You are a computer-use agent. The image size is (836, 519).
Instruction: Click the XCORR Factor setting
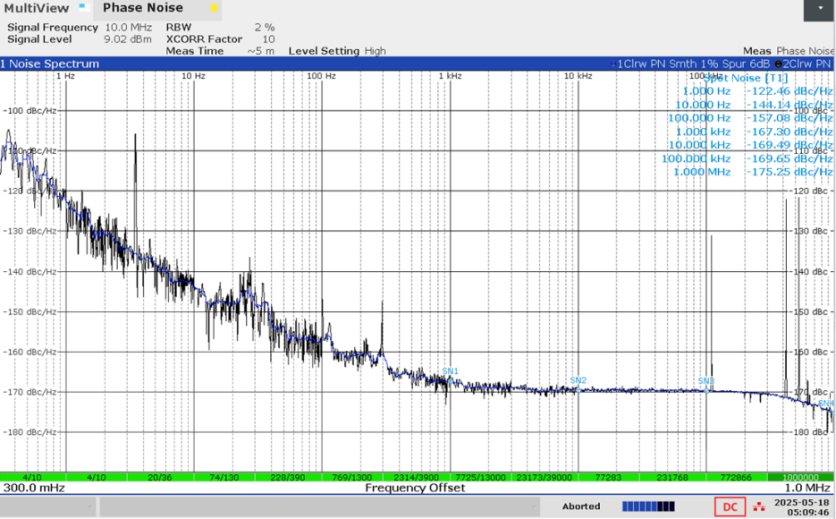coord(220,39)
